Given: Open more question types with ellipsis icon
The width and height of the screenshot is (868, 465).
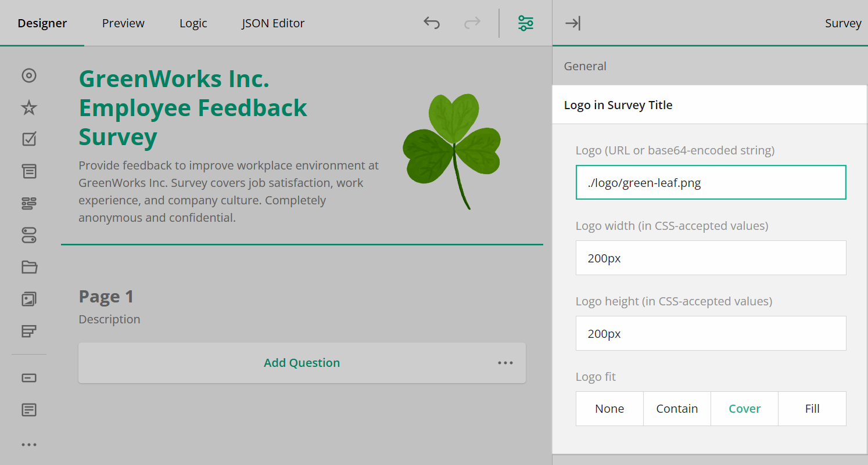Looking at the screenshot, I should [29, 444].
